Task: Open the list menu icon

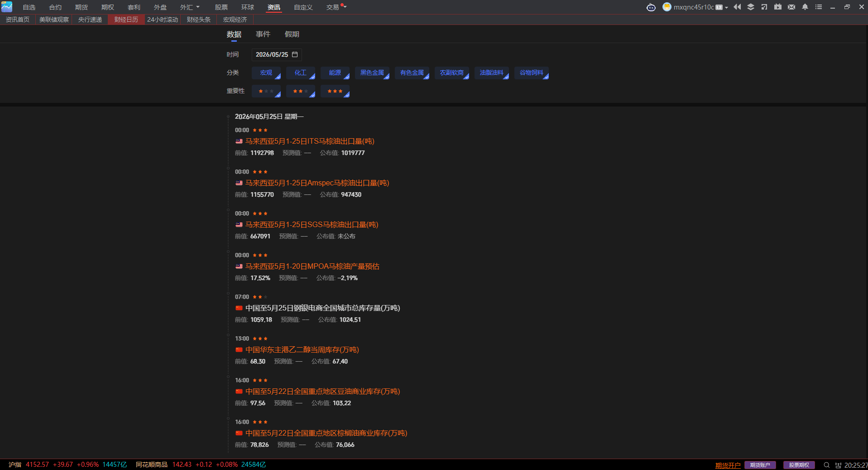Action: (x=819, y=7)
